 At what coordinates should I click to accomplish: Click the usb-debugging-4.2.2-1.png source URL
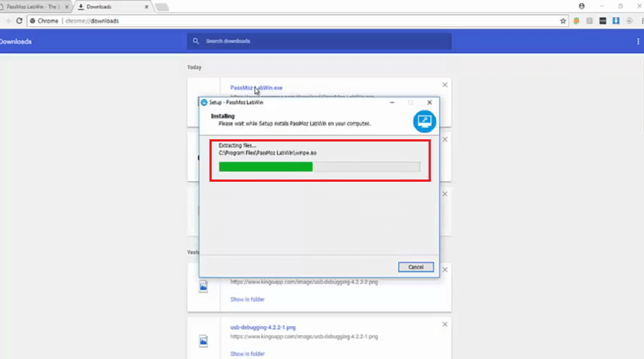[x=304, y=337]
